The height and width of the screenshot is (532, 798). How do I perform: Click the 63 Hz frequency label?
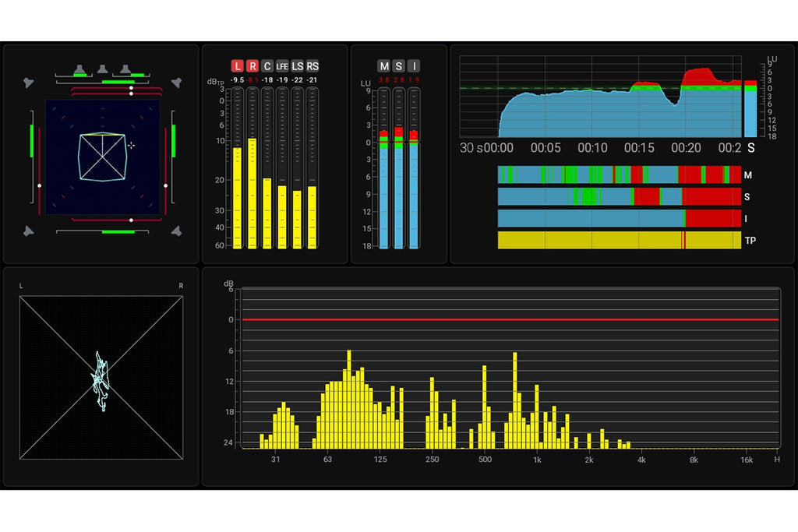tap(327, 460)
